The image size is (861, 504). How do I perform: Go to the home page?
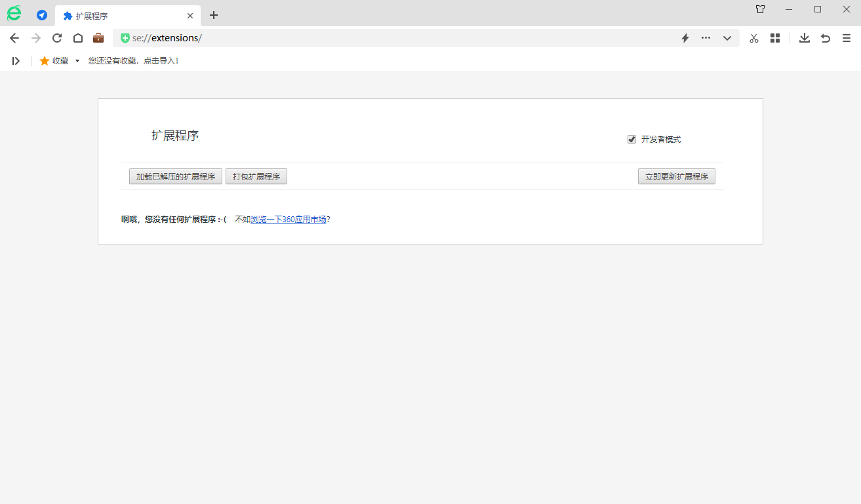[x=78, y=38]
